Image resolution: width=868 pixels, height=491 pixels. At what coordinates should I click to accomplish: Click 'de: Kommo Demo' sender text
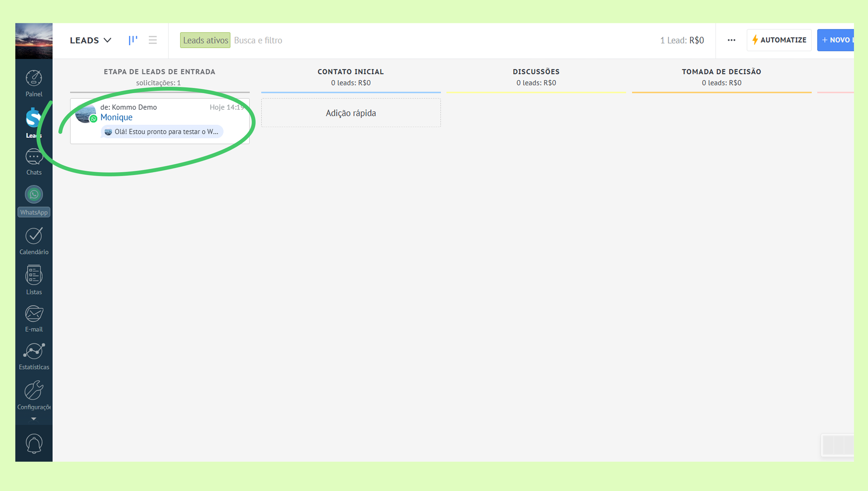(x=128, y=107)
